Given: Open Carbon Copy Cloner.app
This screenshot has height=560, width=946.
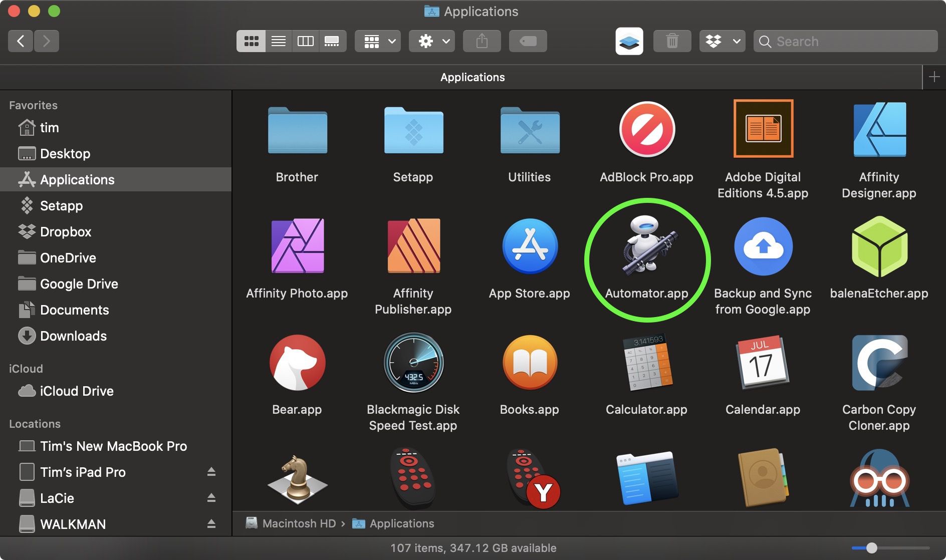Looking at the screenshot, I should click(878, 362).
